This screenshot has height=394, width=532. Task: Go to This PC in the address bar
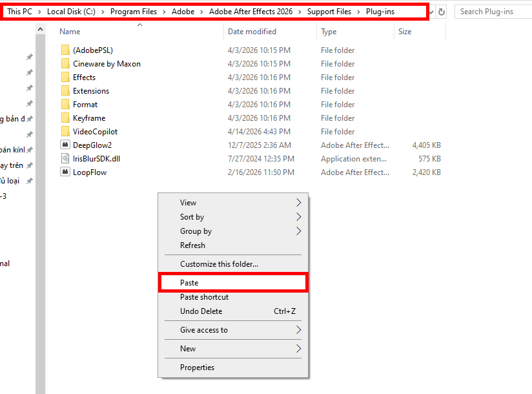click(19, 12)
